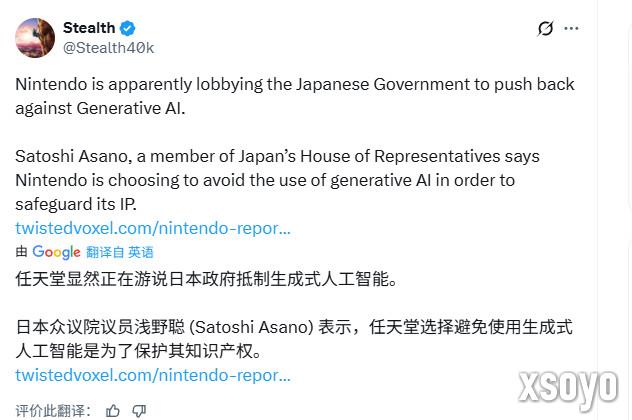Image resolution: width=632 pixels, height=420 pixels.
Task: Open twistedvoxel.com link in the original English tweet
Action: click(x=153, y=228)
